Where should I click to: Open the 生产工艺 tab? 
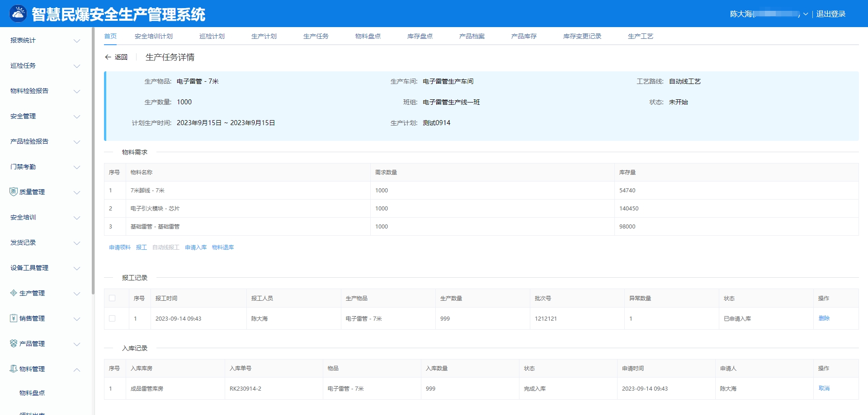point(641,36)
